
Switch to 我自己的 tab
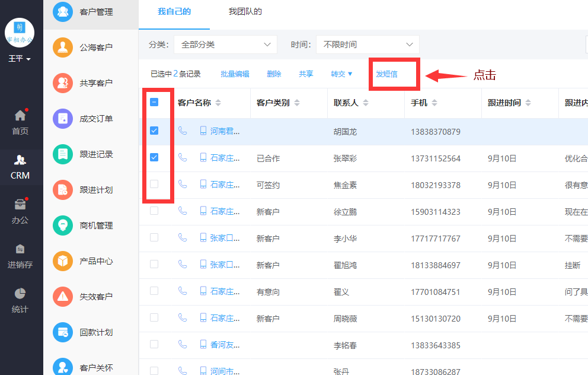tap(174, 12)
